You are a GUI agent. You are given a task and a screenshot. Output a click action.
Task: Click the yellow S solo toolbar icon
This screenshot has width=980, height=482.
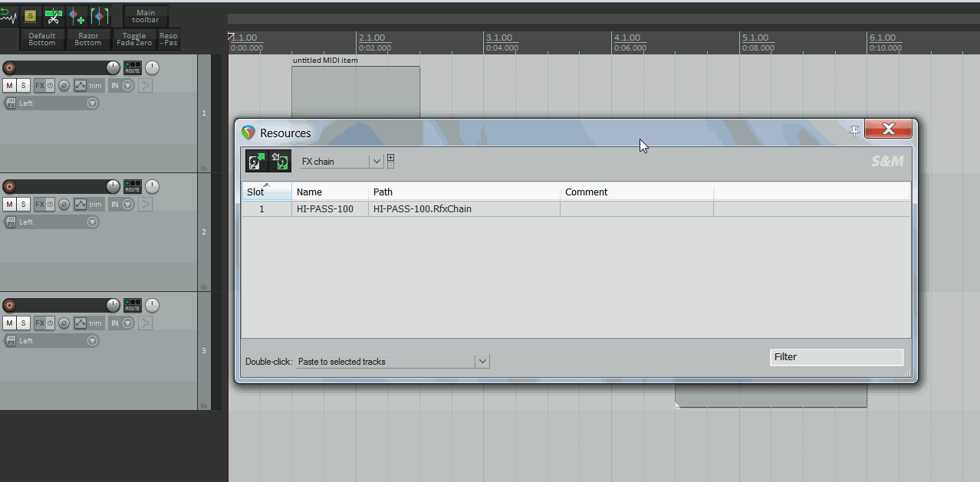coord(30,15)
